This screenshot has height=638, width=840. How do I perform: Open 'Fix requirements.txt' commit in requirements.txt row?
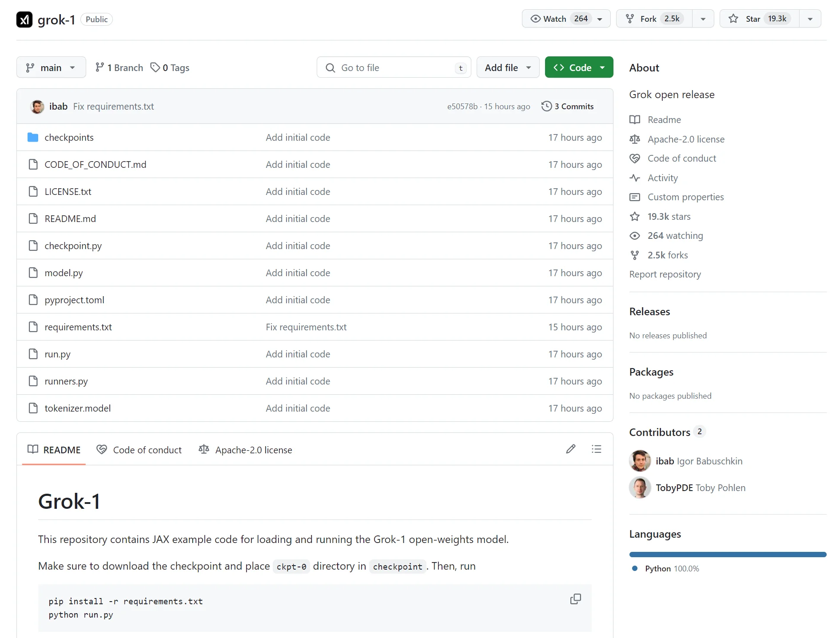coord(306,327)
